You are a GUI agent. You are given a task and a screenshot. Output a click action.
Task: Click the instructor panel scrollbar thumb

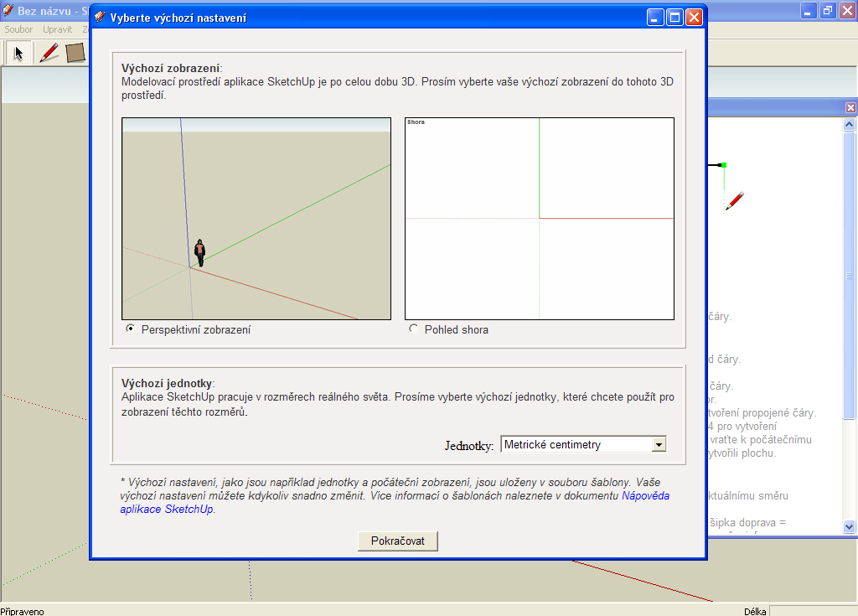(850, 274)
